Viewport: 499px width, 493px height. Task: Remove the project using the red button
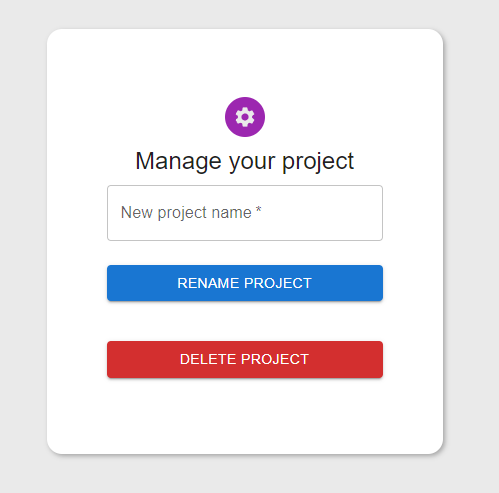coord(245,359)
